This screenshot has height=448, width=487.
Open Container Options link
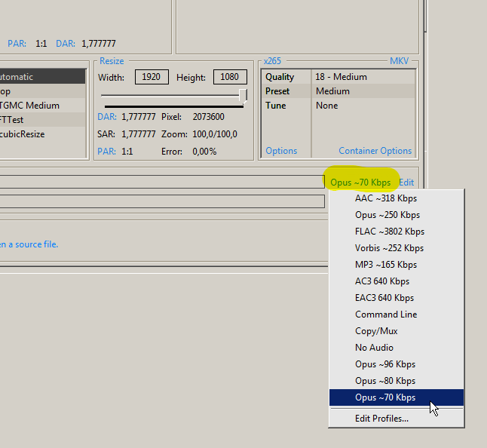[x=375, y=151]
